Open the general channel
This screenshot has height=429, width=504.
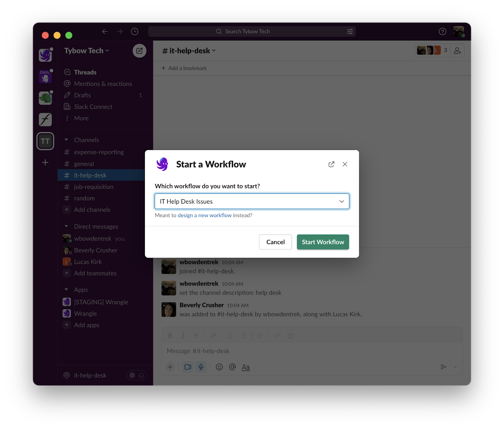(x=84, y=164)
